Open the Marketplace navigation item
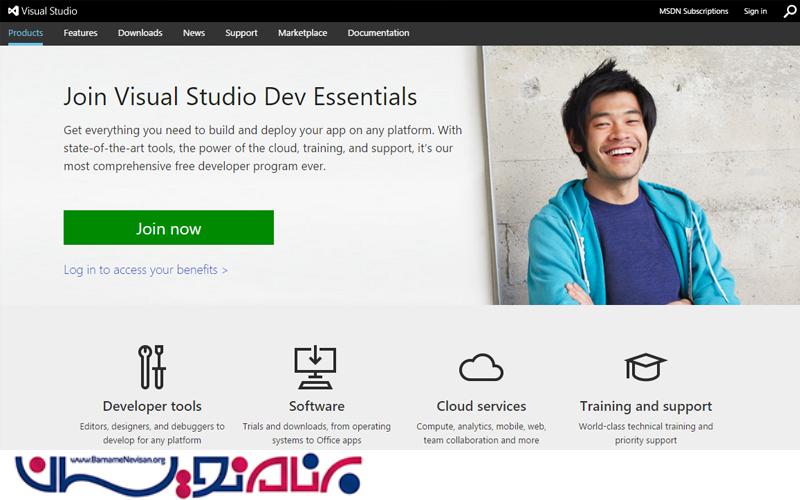 pyautogui.click(x=302, y=33)
